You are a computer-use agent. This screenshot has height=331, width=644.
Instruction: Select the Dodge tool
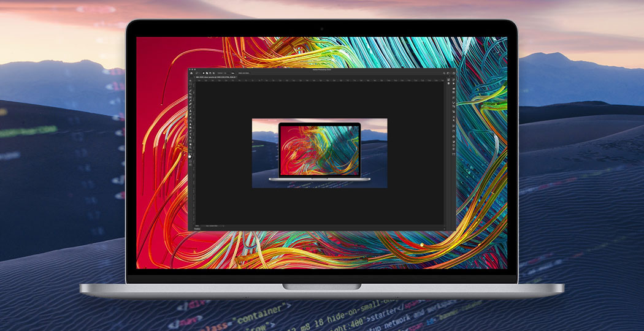pyautogui.click(x=190, y=128)
